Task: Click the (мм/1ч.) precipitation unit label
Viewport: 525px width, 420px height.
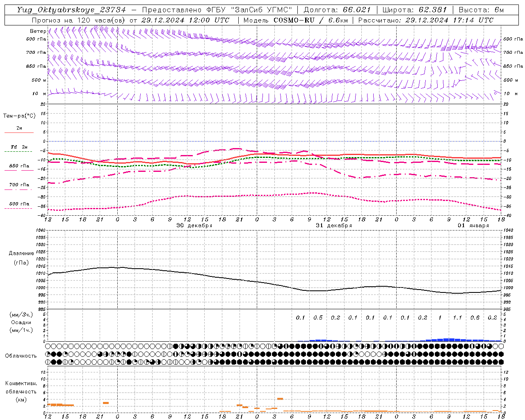Action: tap(21, 330)
